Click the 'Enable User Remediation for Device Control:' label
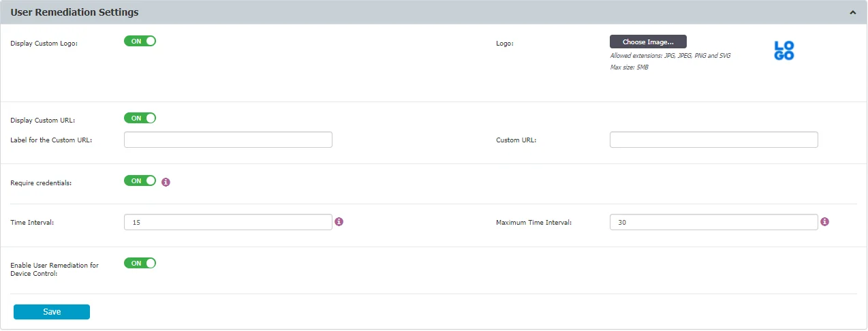The width and height of the screenshot is (868, 331). pos(55,269)
